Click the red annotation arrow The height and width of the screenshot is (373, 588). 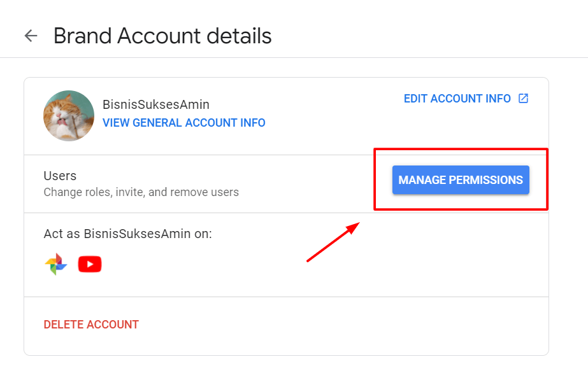pos(333,242)
